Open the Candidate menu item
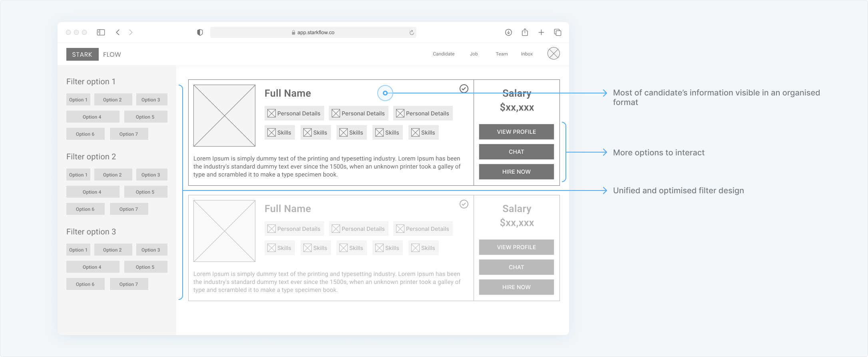 444,54
